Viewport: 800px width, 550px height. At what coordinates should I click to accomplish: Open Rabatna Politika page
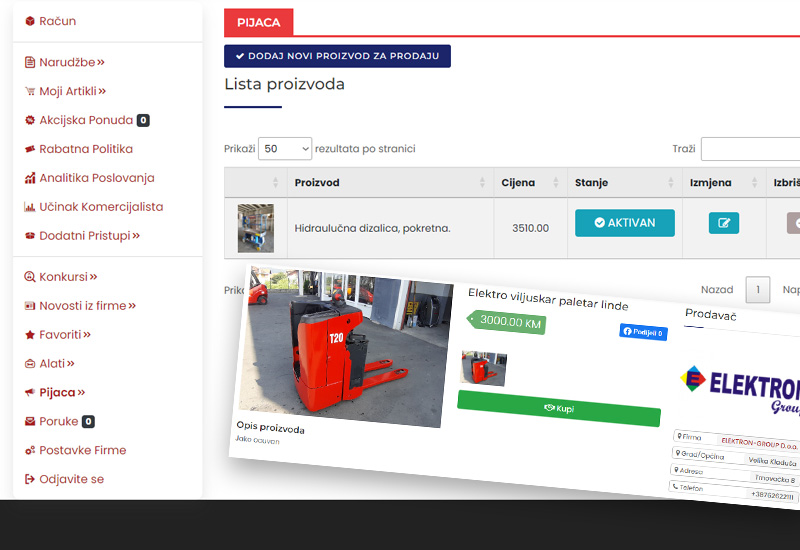(86, 149)
